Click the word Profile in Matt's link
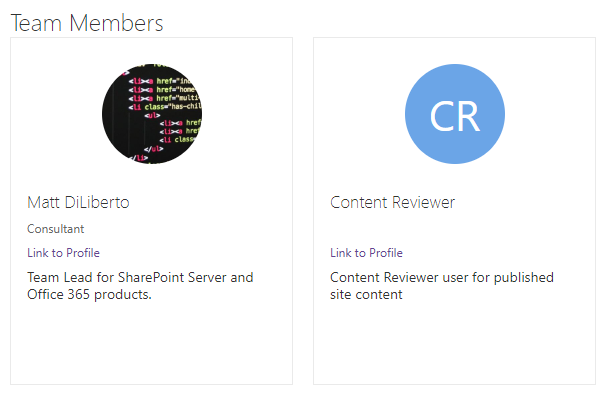The height and width of the screenshot is (394, 612). click(83, 253)
